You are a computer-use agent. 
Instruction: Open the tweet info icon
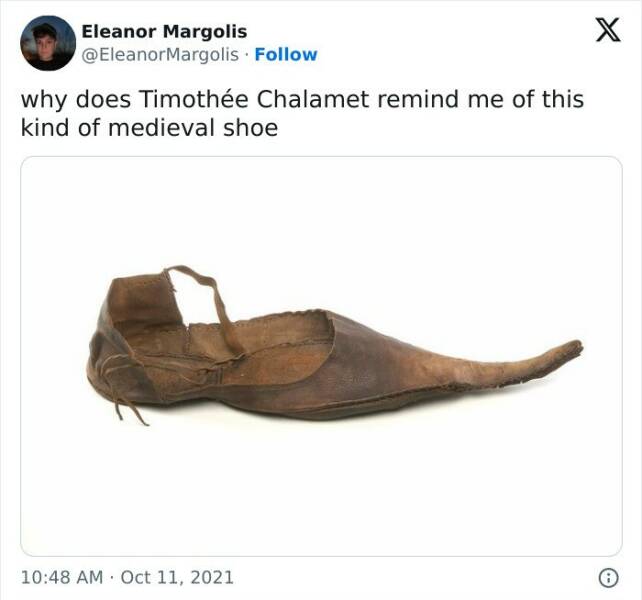pyautogui.click(x=606, y=577)
